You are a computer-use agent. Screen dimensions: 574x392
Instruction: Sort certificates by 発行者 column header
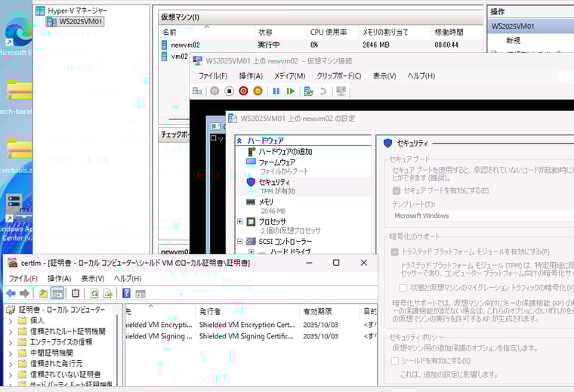[x=247, y=311]
